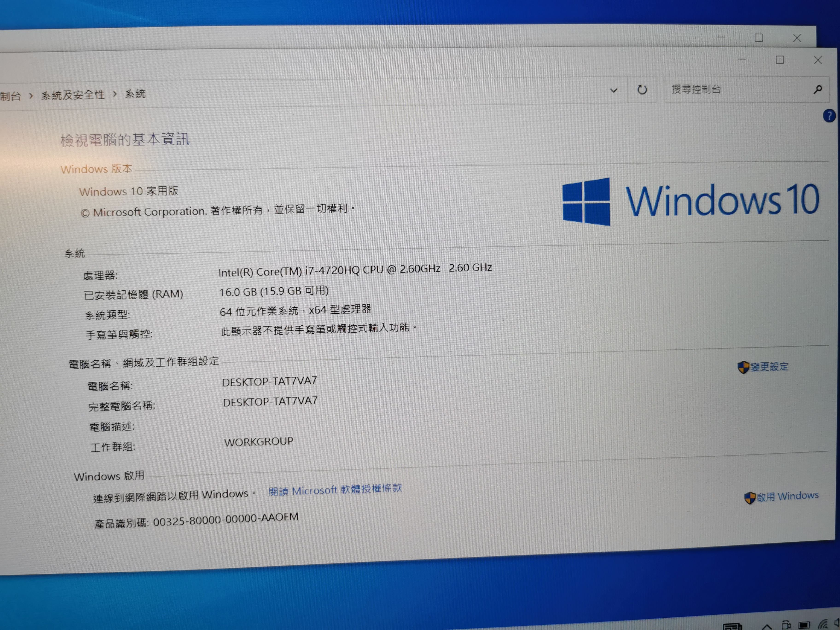Maximize the window behind the System window
The width and height of the screenshot is (840, 630).
(759, 38)
